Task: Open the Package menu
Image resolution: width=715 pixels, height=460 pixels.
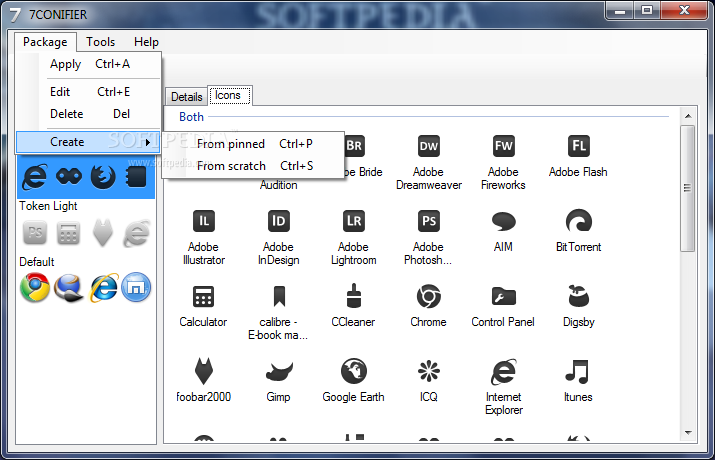Action: coord(45,42)
